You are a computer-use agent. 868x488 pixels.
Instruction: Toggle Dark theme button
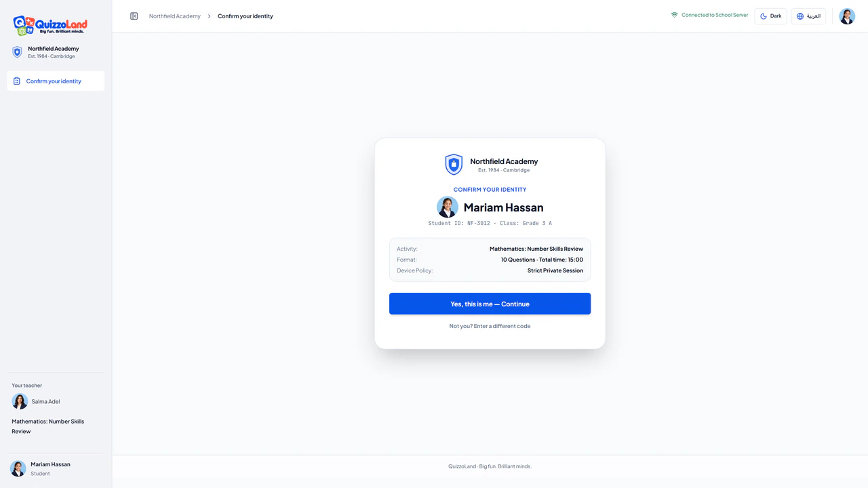click(771, 16)
